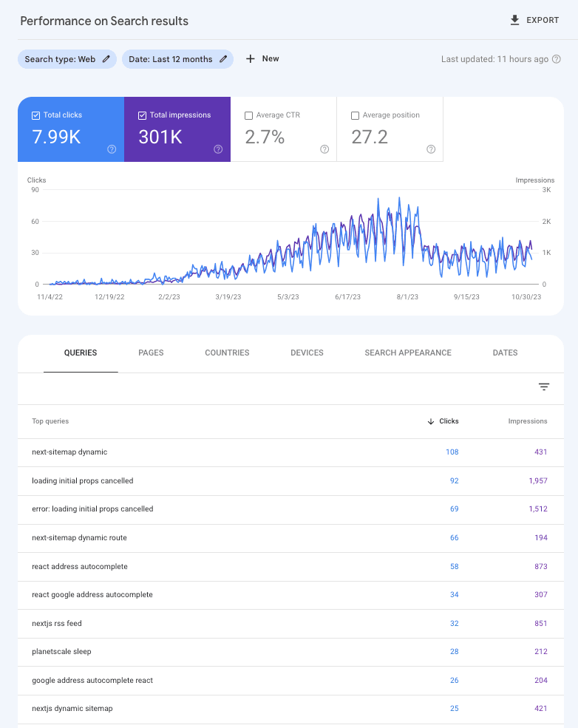Edit the Date filter pencil icon
Image resolution: width=578 pixels, height=728 pixels.
click(223, 59)
